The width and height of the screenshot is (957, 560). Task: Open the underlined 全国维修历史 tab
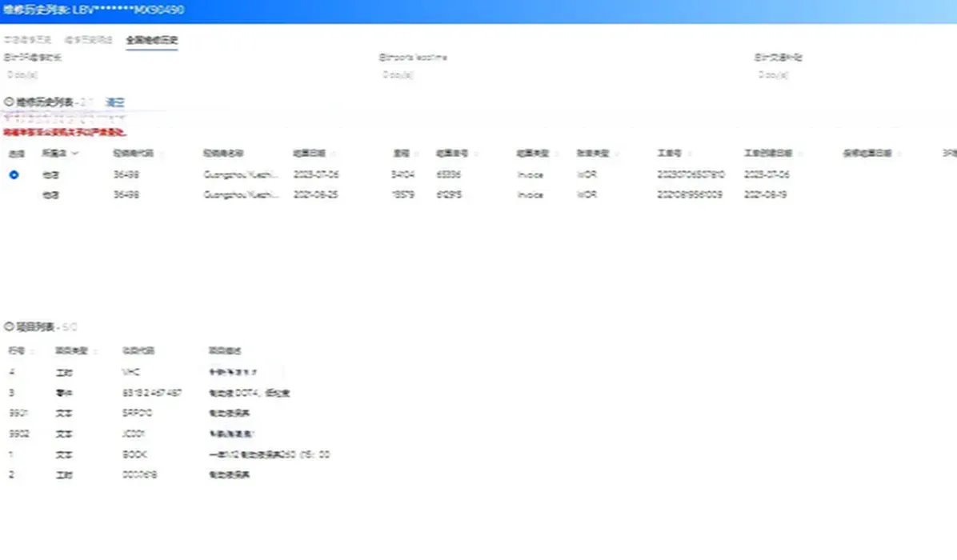(x=152, y=40)
